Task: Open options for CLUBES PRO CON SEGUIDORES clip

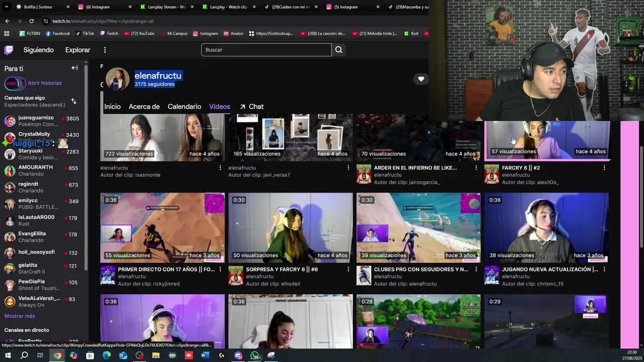Action: 476,269
